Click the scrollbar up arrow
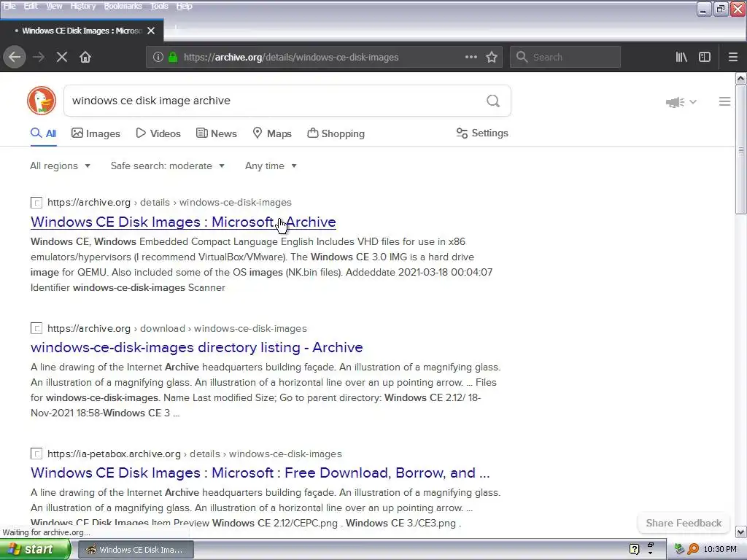The width and height of the screenshot is (747, 560). click(x=741, y=78)
